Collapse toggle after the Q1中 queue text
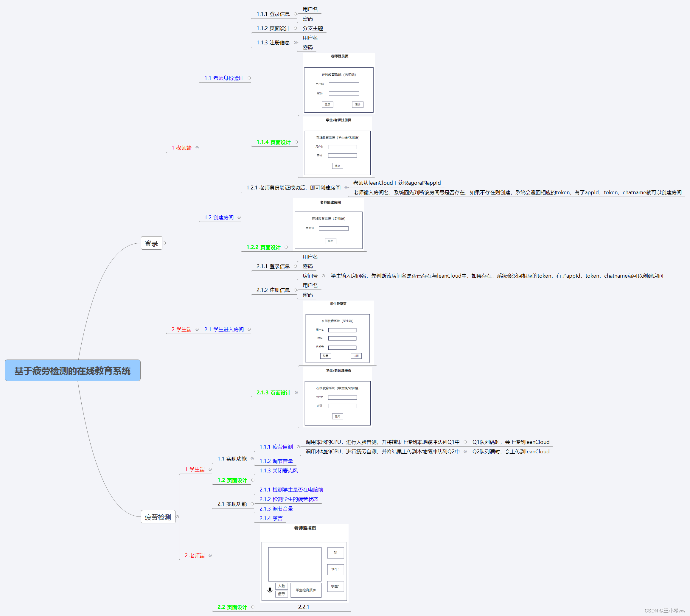Screen dimensions: 690x616 (x=465, y=442)
